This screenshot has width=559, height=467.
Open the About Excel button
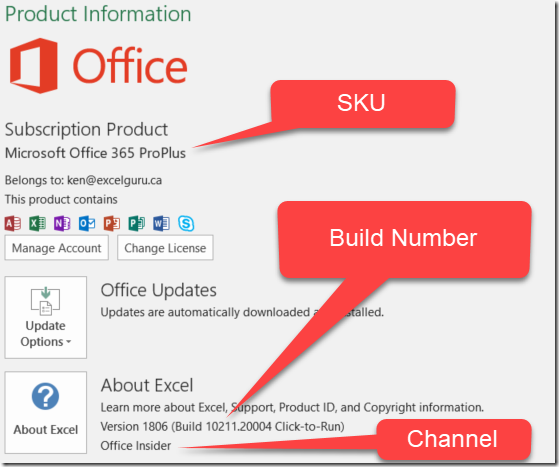(46, 412)
